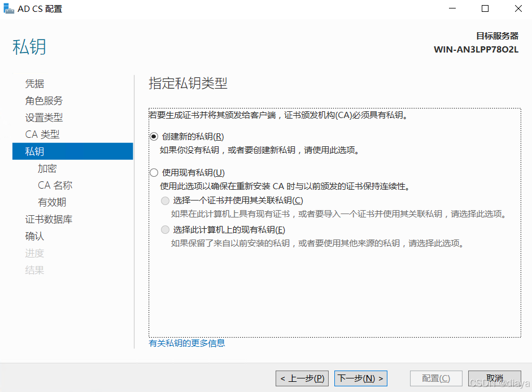Select the highlighted 私钥 step
This screenshot has height=392, width=532.
[73, 151]
